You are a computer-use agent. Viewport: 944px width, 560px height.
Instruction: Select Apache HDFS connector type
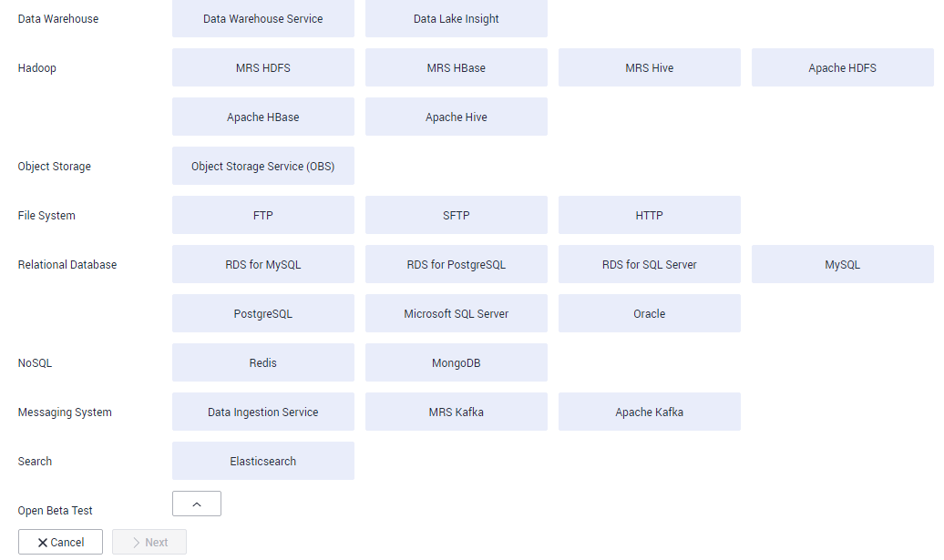[x=843, y=67]
